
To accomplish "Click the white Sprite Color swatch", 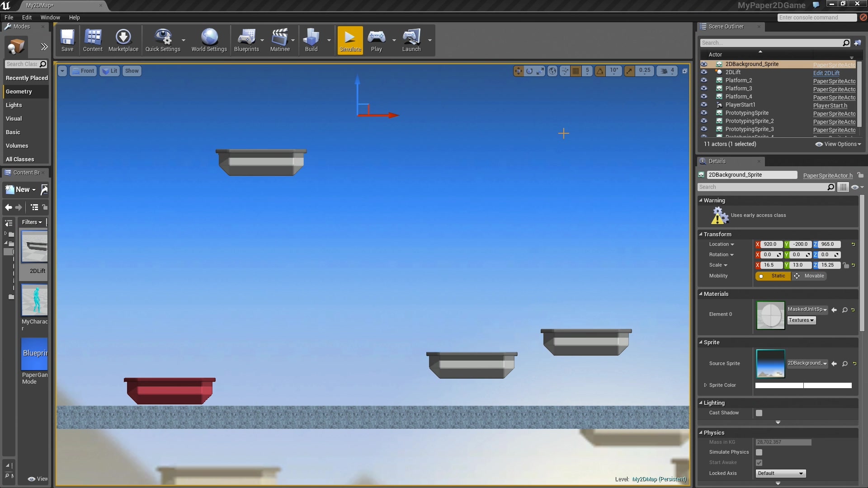I will (802, 385).
